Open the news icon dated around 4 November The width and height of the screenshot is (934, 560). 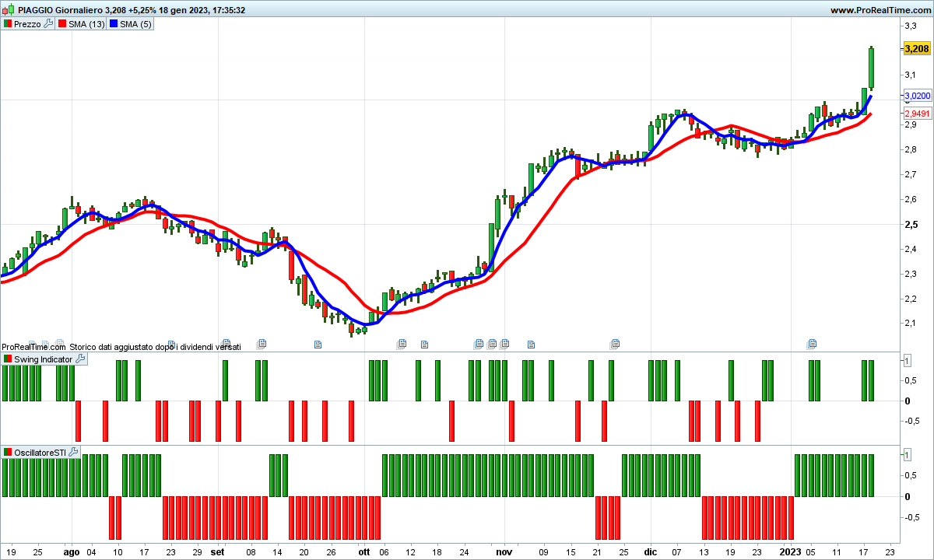click(x=532, y=343)
